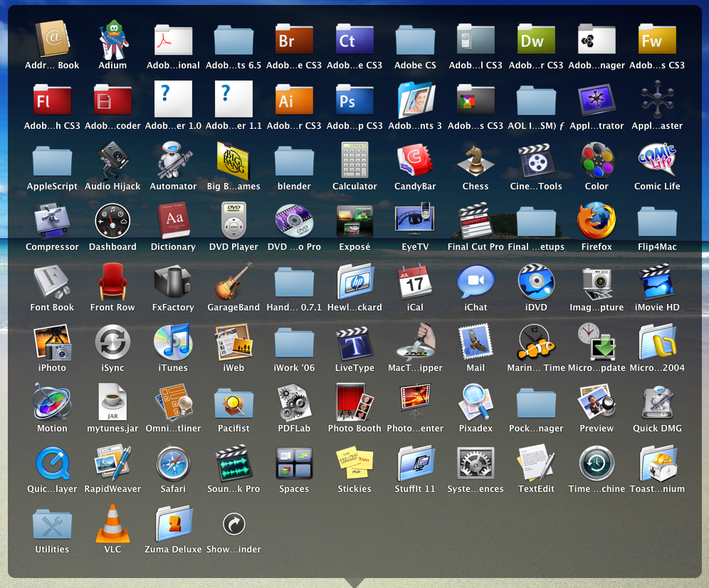
Task: Launch CandyBar
Action: [x=415, y=160]
